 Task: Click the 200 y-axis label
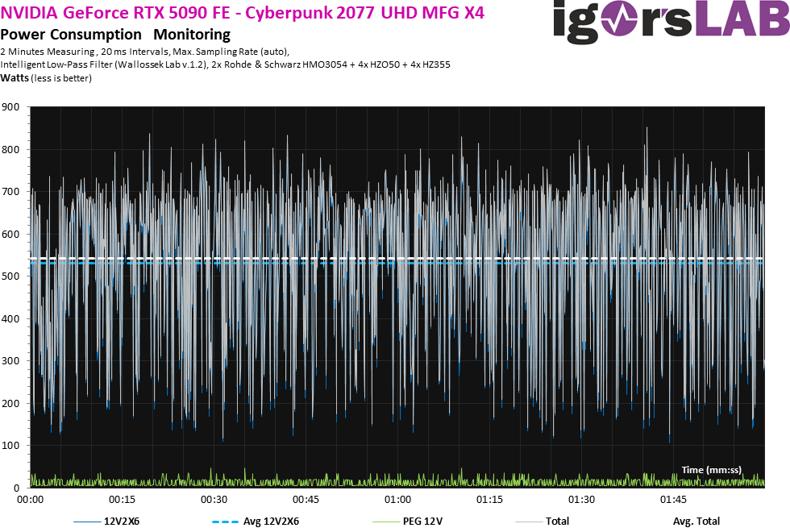tap(10, 404)
